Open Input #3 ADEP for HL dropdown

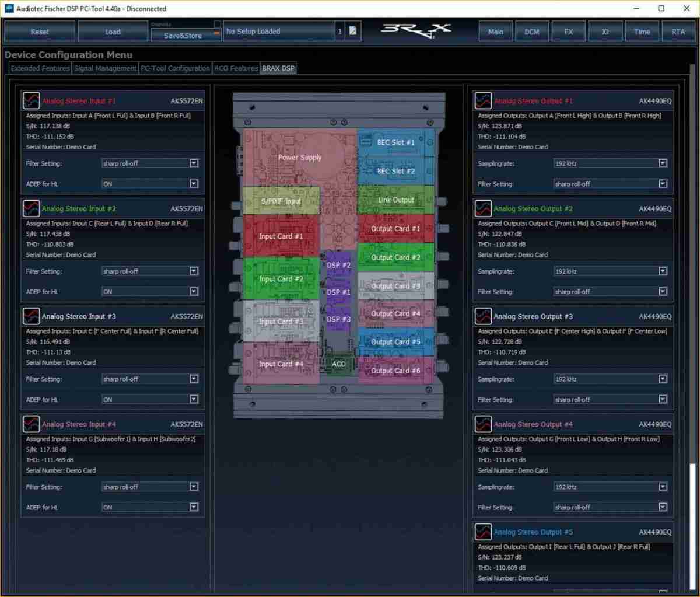[150, 400]
